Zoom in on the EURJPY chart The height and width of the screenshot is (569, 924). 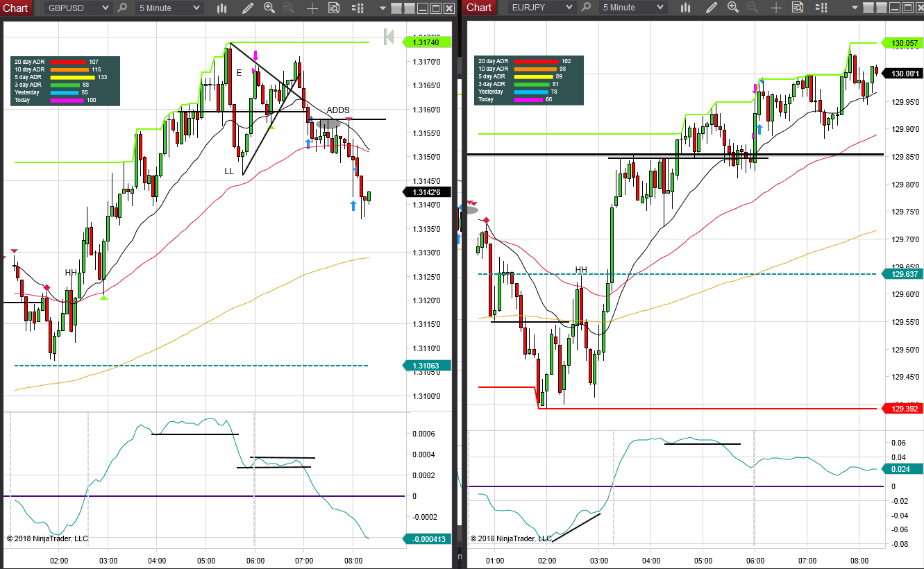[733, 8]
